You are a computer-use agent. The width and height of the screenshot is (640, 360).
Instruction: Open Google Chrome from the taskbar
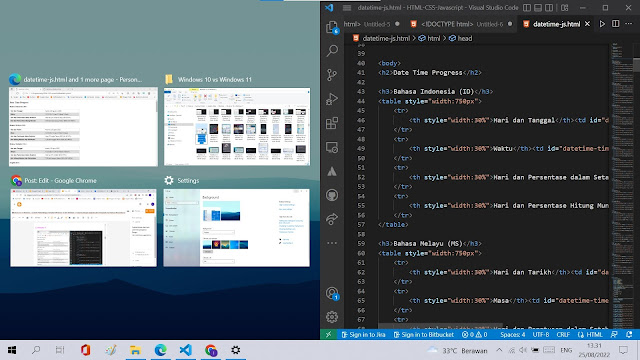tap(211, 350)
